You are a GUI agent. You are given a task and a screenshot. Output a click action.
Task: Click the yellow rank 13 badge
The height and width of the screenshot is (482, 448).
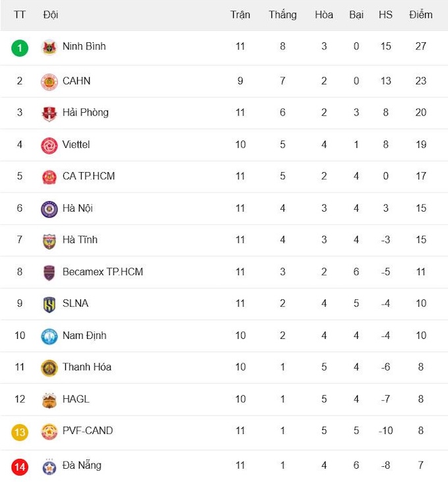coord(20,432)
